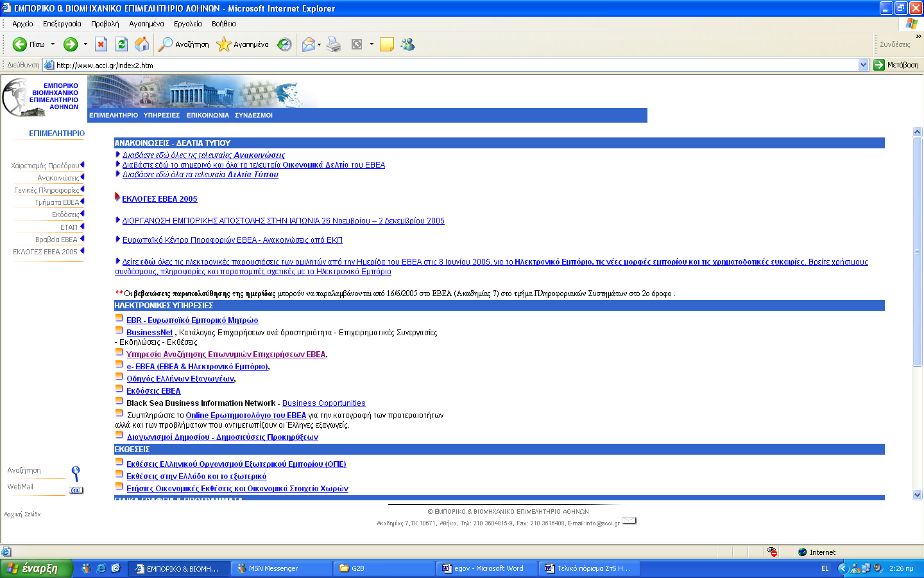924x578 pixels.
Task: Click the privacy report icon in status bar
Action: [x=772, y=552]
